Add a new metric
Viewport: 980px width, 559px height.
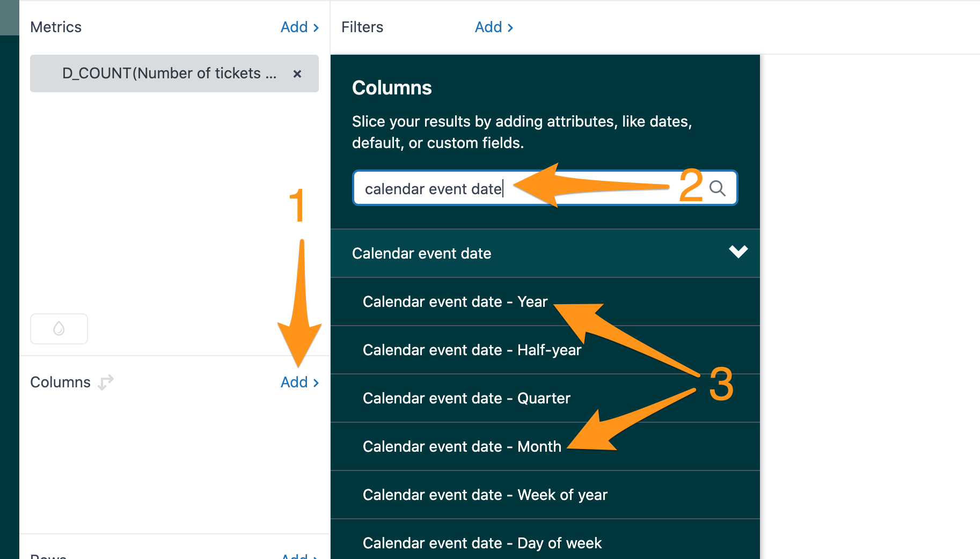(299, 27)
